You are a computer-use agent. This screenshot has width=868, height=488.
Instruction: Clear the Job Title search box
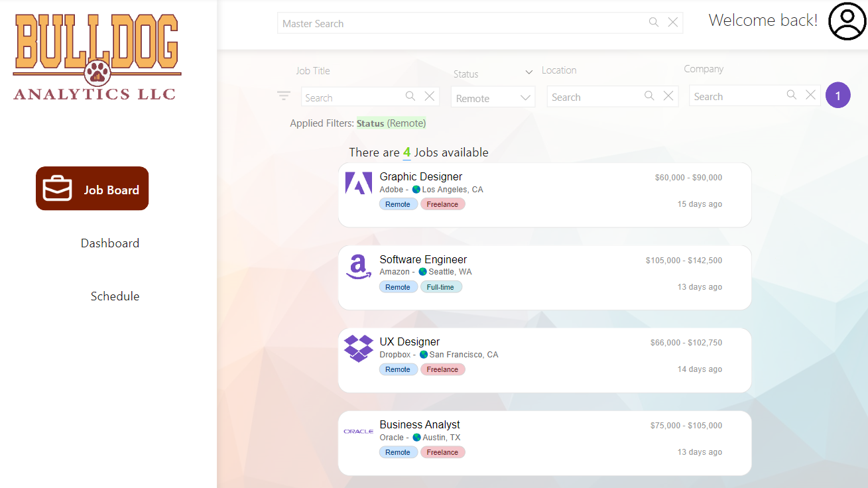click(430, 96)
